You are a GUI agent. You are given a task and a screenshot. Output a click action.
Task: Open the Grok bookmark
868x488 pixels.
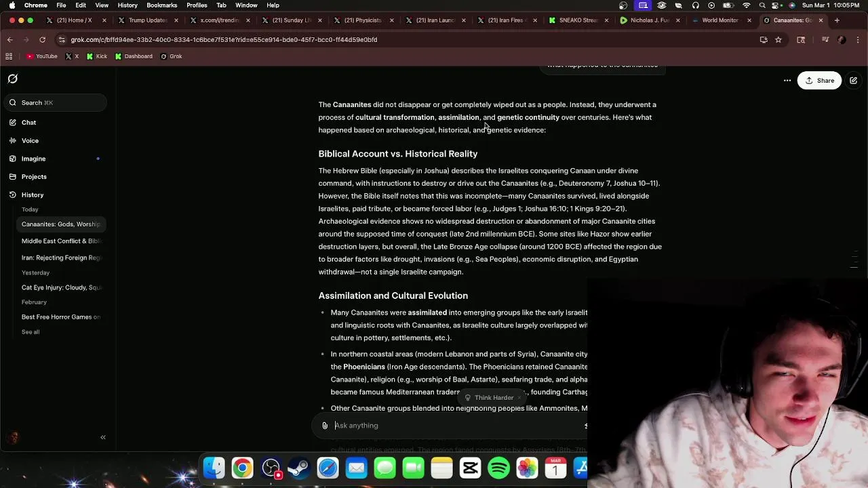171,56
